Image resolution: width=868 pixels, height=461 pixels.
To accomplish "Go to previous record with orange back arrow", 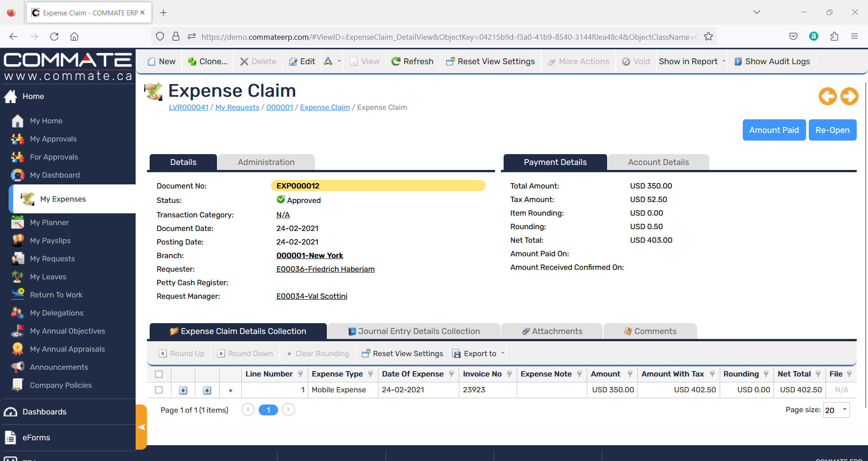I will coord(828,96).
